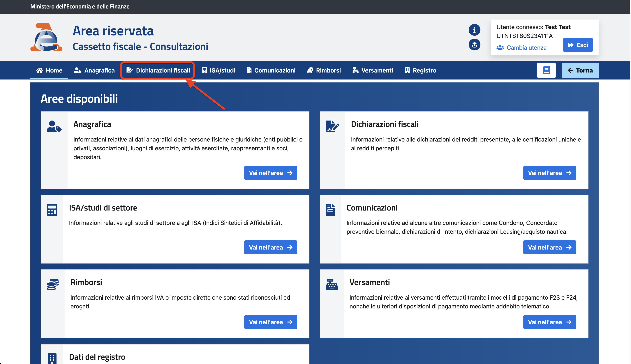Click the Cambia utenza link

[x=526, y=47]
